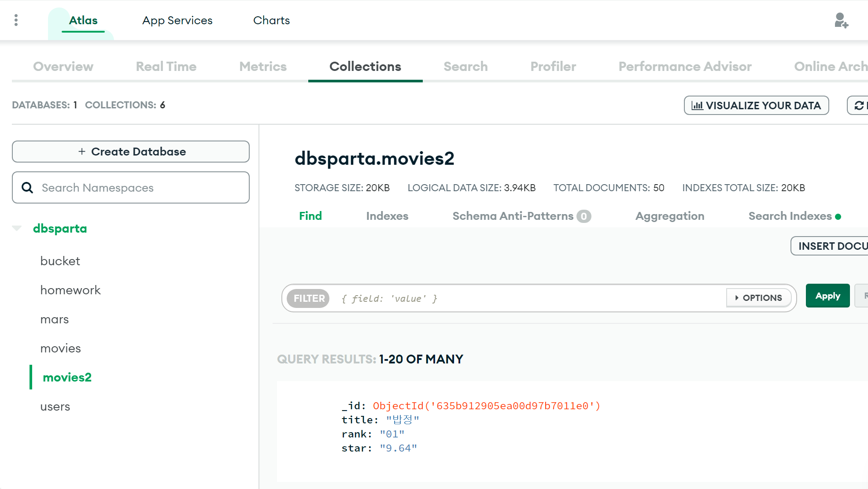
Task: Click the INDEXES TOTAL SIZE: 20KB stat
Action: 743,188
